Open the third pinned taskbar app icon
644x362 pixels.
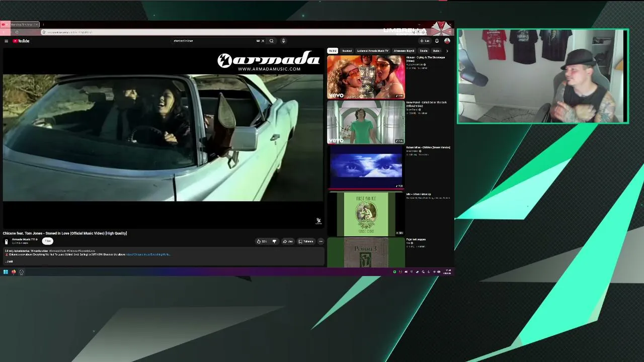[x=22, y=272]
